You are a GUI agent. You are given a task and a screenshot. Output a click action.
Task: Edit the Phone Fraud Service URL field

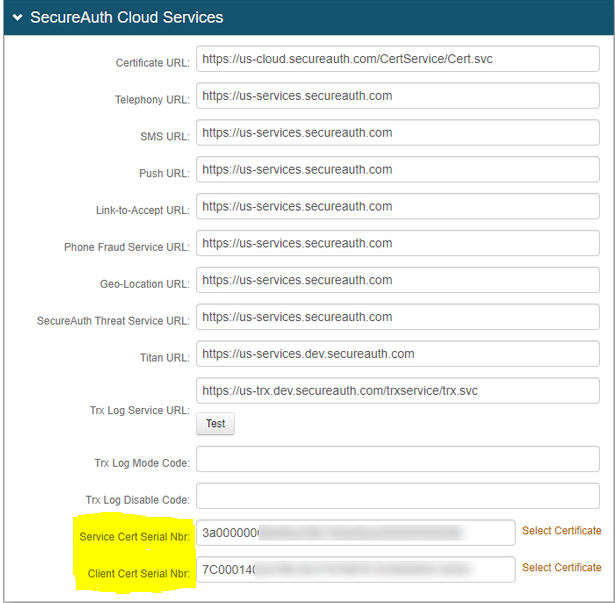(398, 243)
